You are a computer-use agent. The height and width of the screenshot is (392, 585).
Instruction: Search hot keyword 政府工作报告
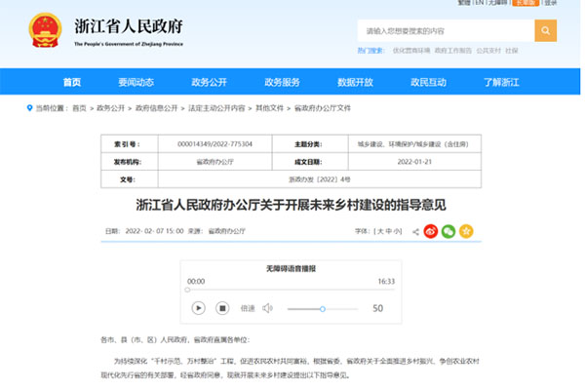[453, 51]
